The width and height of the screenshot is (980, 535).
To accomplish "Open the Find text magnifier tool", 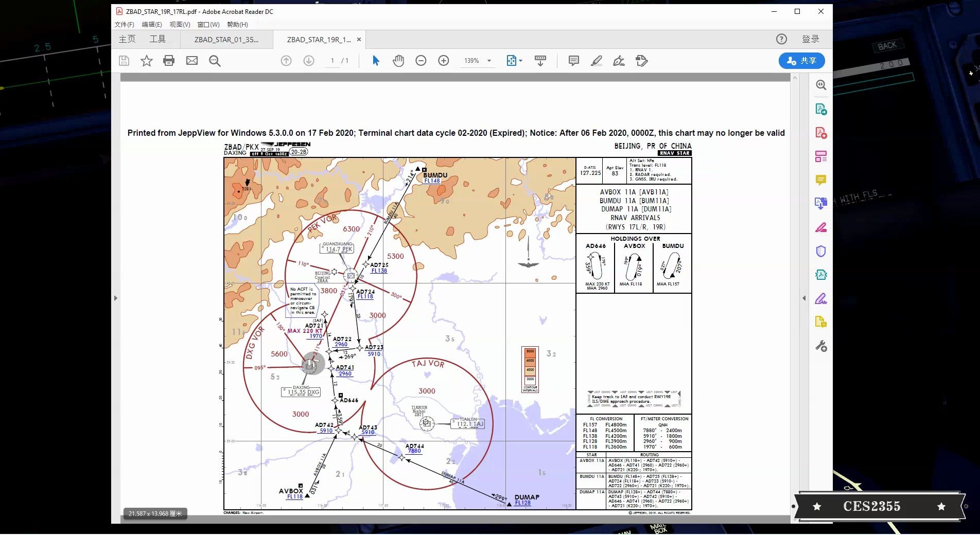I will 215,61.
